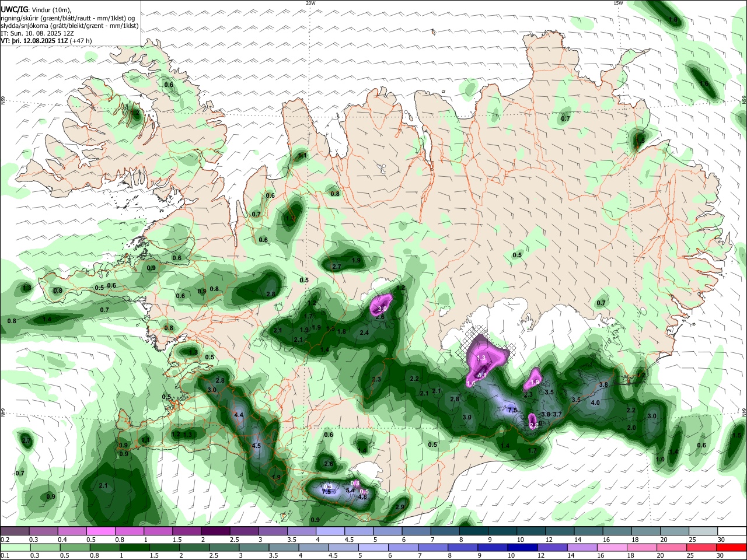Pick the snow scale swatch starting at 2.5

pyautogui.click(x=244, y=531)
